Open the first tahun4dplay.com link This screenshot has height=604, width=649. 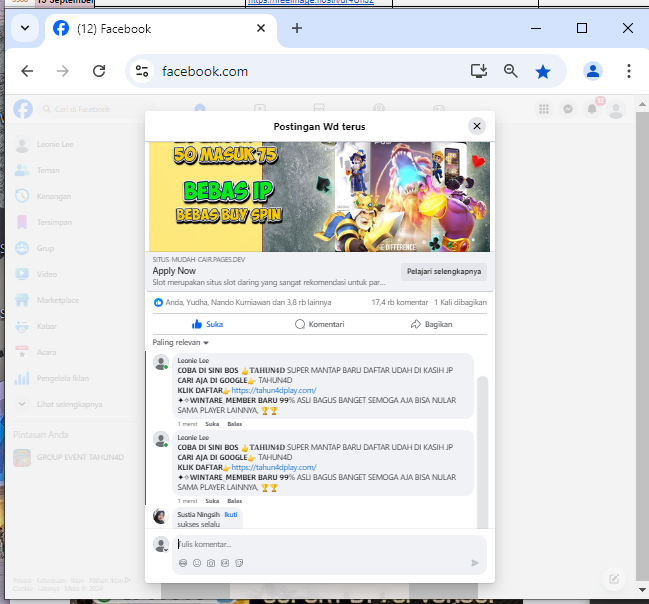pos(274,390)
